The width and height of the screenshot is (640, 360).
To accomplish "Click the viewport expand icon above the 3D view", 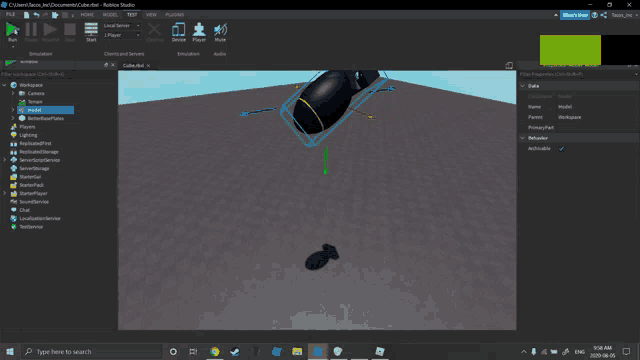I will [509, 65].
